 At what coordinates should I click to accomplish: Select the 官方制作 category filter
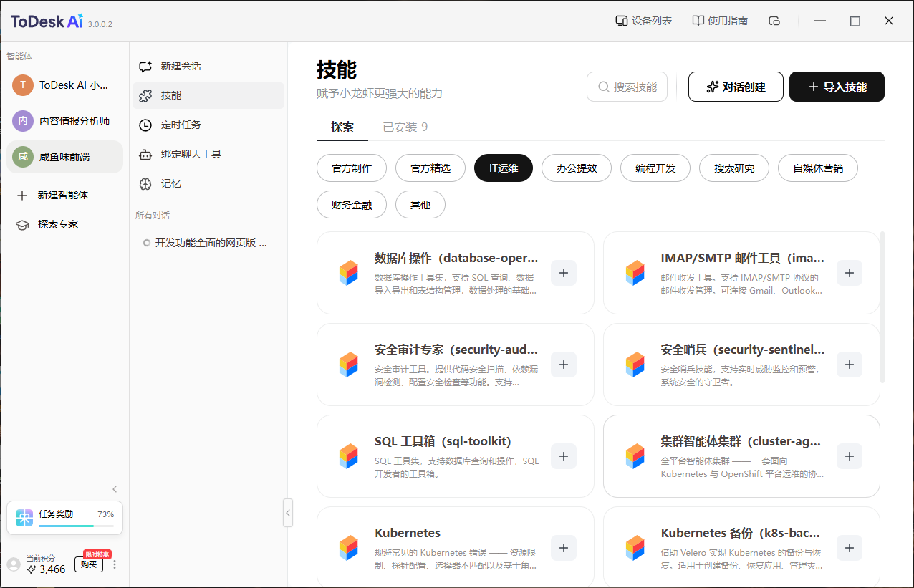click(352, 168)
